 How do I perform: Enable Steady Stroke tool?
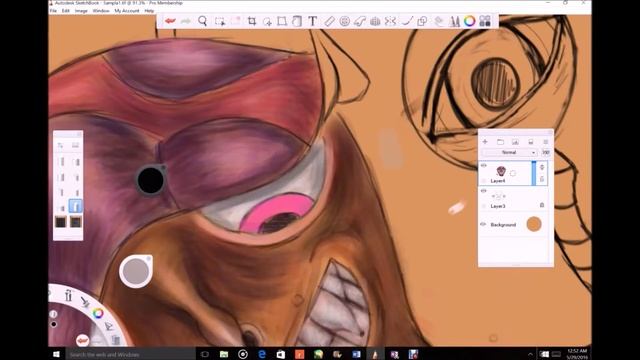click(x=407, y=21)
